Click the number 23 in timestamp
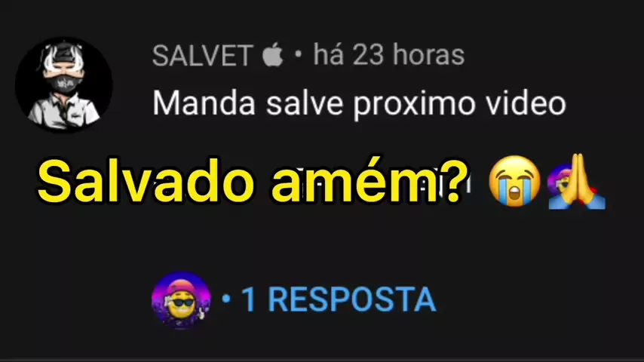 coord(368,54)
